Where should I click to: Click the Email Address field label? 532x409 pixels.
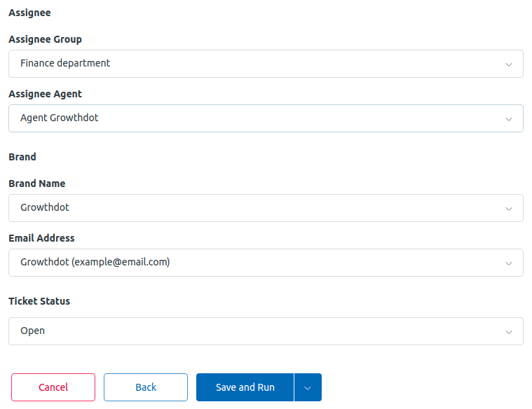41,238
